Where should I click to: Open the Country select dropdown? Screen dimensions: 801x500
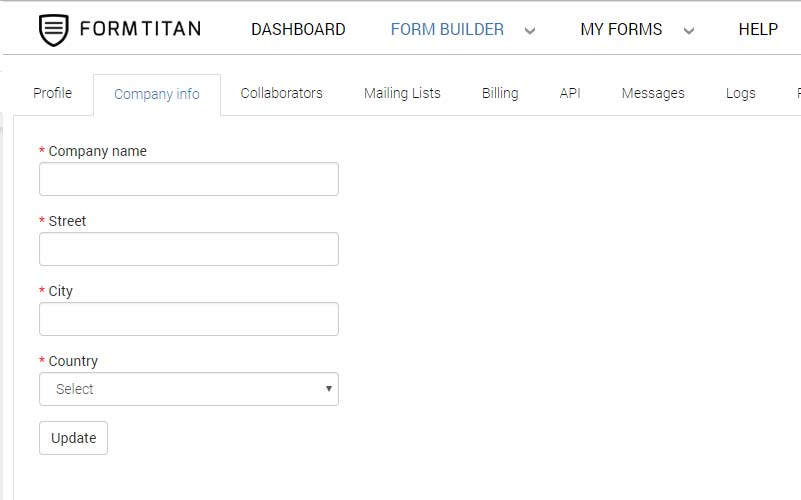189,389
